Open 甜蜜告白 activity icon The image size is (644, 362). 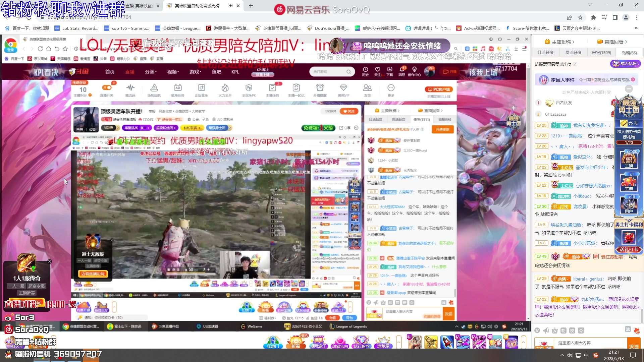click(340, 342)
